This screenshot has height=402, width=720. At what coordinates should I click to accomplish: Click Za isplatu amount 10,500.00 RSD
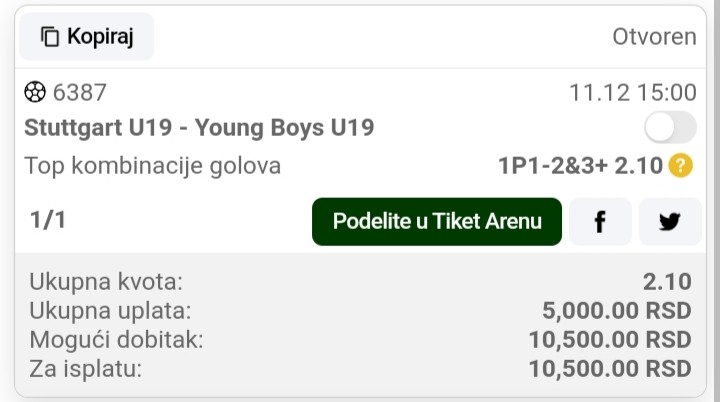pyautogui.click(x=610, y=369)
